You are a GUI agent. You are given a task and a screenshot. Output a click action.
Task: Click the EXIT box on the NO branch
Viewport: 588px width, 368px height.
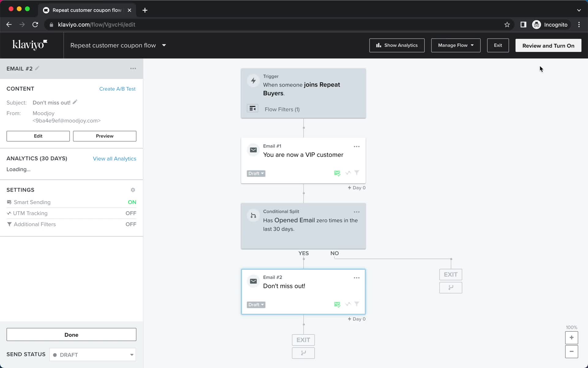[451, 274]
